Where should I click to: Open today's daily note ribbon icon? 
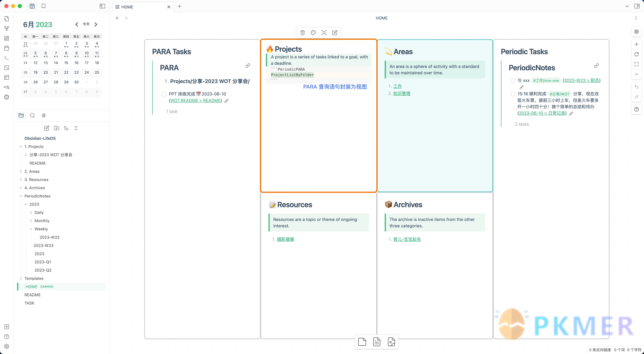(x=7, y=48)
